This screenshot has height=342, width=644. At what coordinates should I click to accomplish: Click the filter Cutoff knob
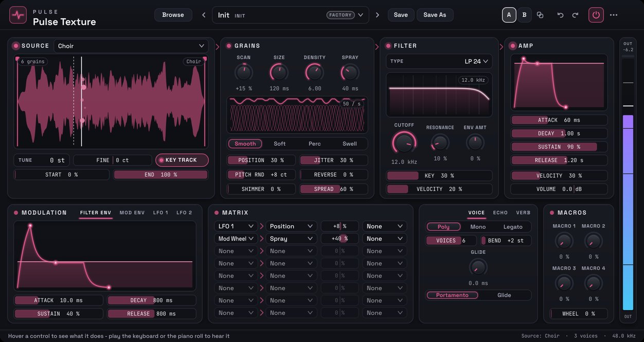pyautogui.click(x=404, y=142)
